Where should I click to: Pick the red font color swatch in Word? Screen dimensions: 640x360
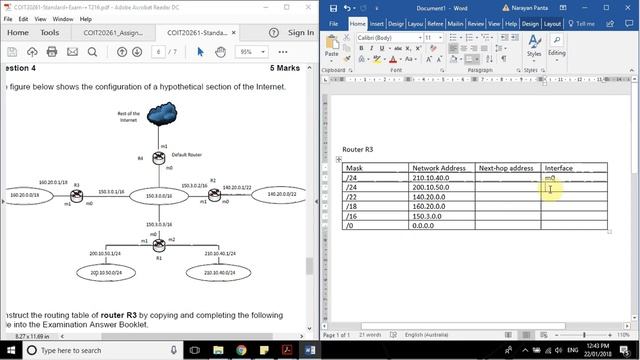(393, 60)
